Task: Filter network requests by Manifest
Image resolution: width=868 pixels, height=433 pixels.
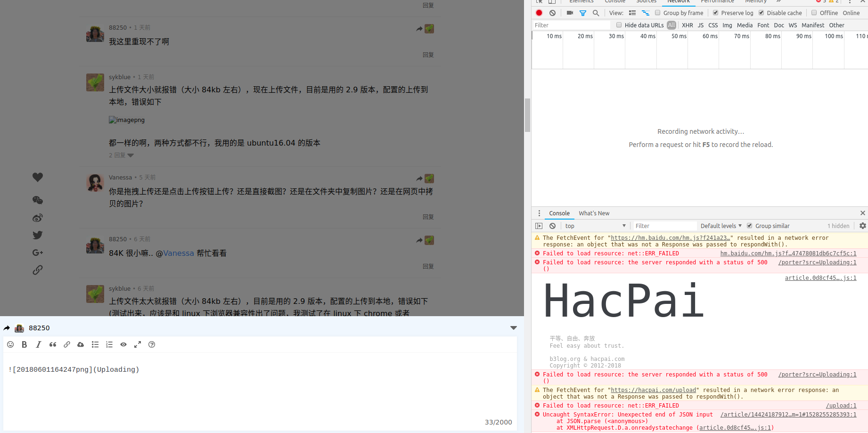Action: pyautogui.click(x=813, y=25)
